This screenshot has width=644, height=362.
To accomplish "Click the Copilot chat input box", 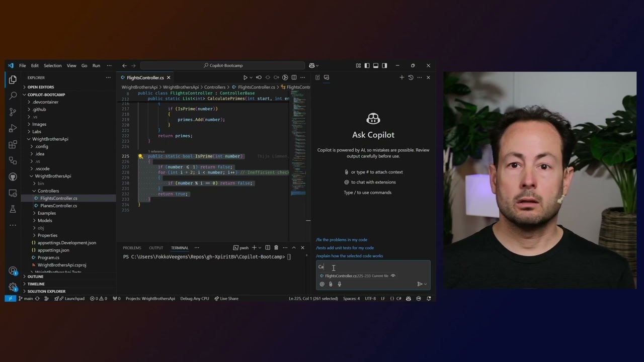I will (x=373, y=267).
